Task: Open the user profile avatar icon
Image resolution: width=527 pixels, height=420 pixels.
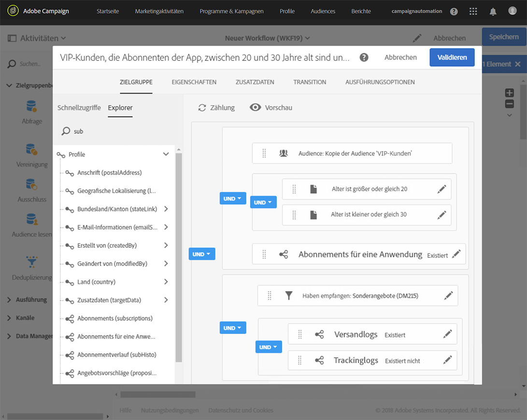Action: pyautogui.click(x=512, y=11)
